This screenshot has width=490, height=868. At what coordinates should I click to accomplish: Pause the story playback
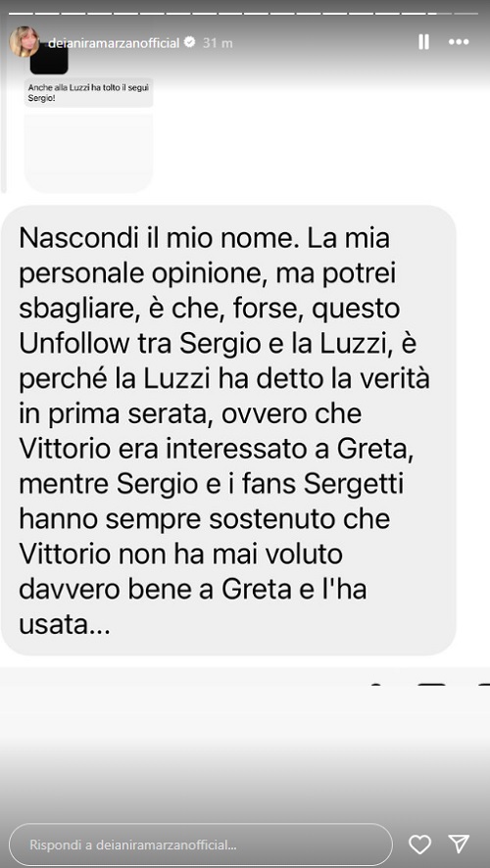[423, 42]
